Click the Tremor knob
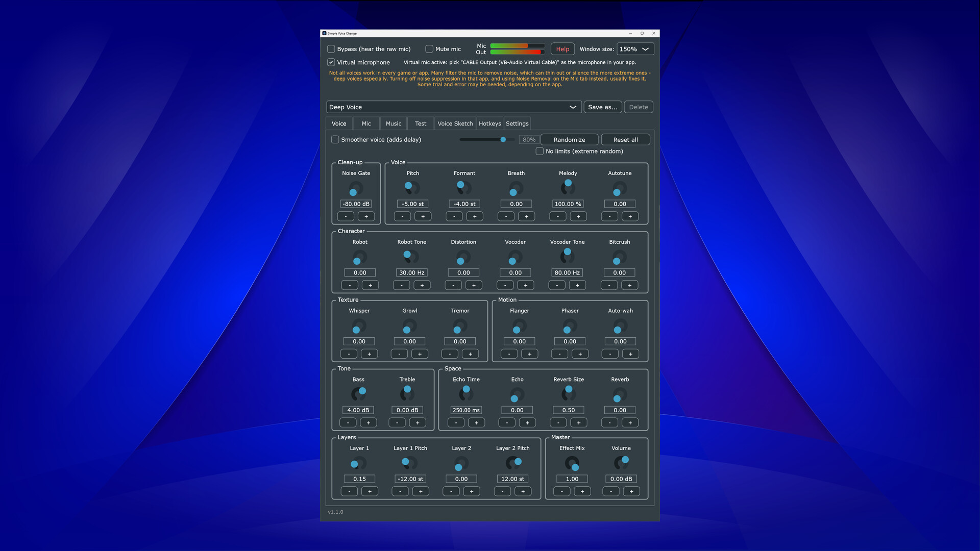The image size is (980, 551). [x=460, y=326]
